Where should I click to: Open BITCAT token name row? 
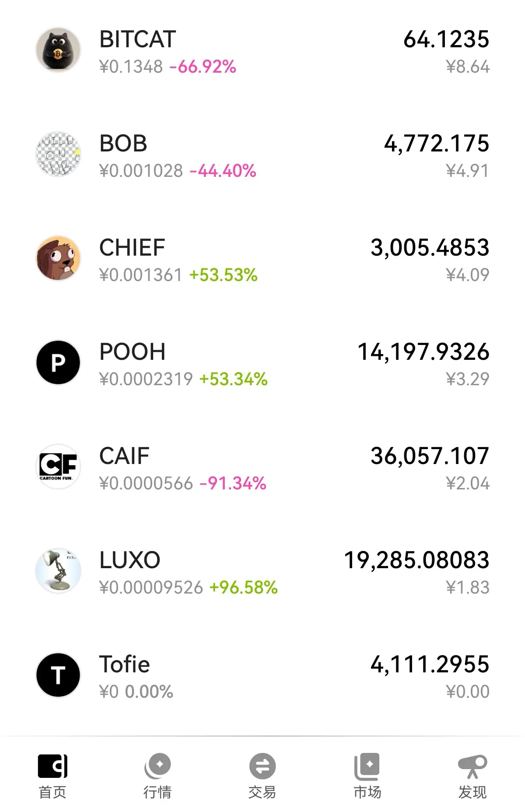138,39
